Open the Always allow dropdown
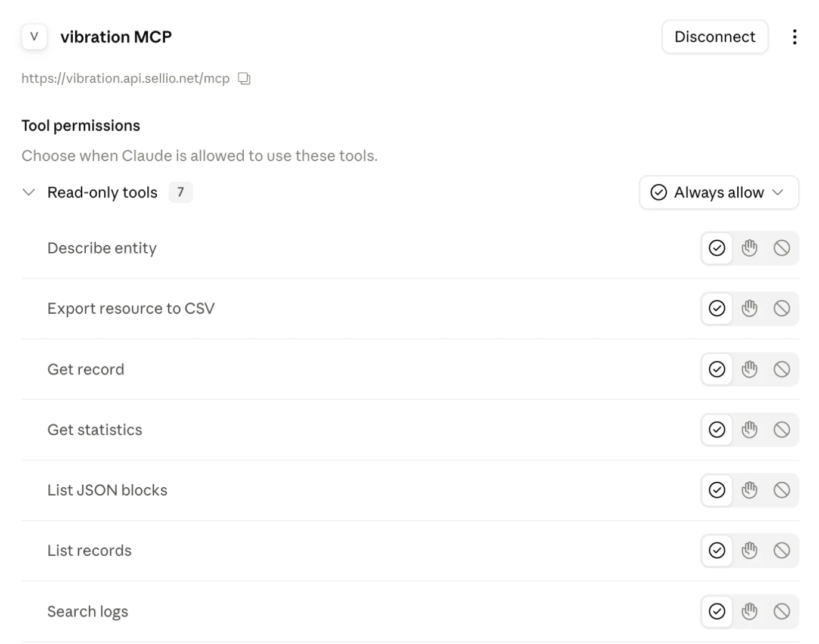This screenshot has width=819, height=644. 719,193
